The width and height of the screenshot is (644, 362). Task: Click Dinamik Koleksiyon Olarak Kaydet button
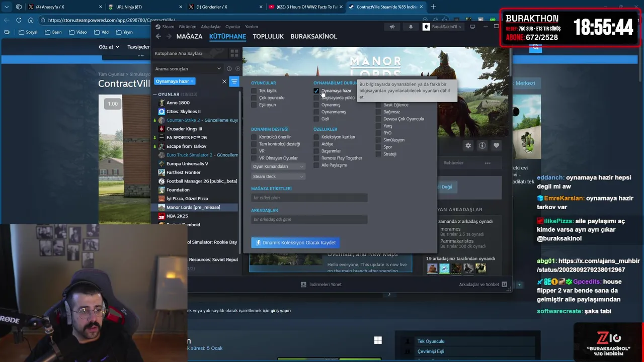pyautogui.click(x=295, y=242)
